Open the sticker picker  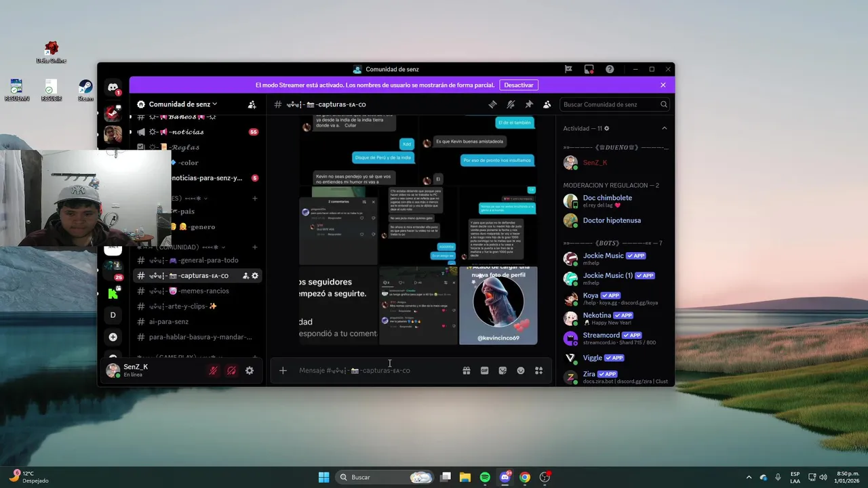(502, 371)
